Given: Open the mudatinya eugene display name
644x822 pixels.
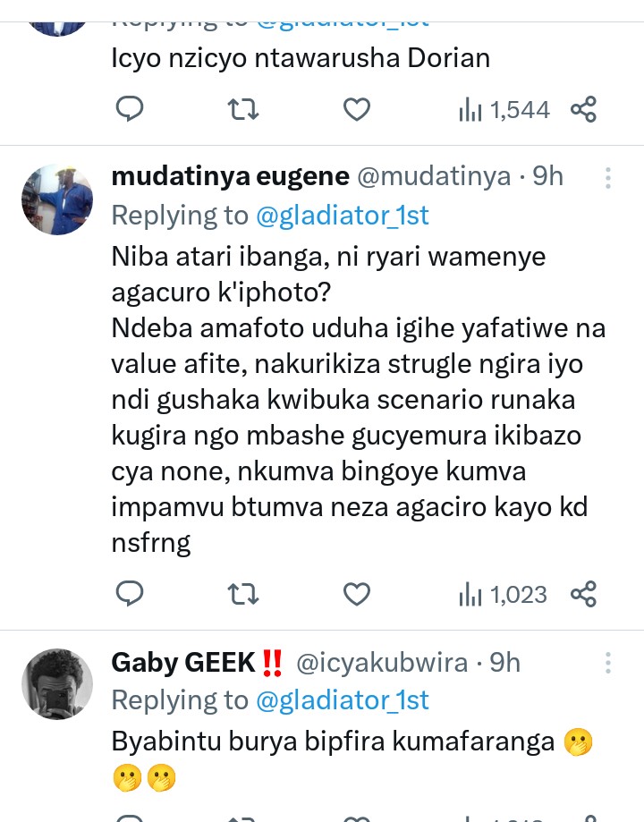Looking at the screenshot, I should coord(229,177).
